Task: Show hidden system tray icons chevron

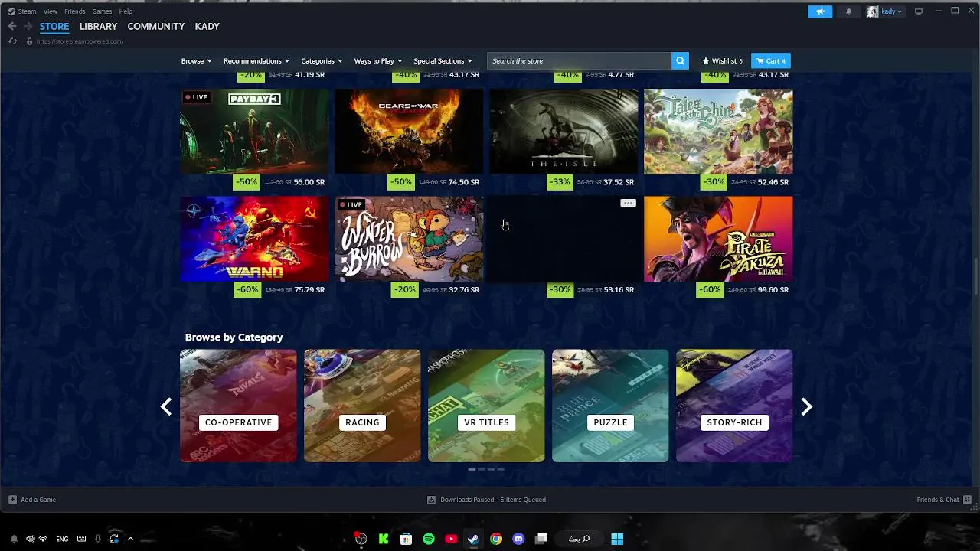Action: point(130,539)
